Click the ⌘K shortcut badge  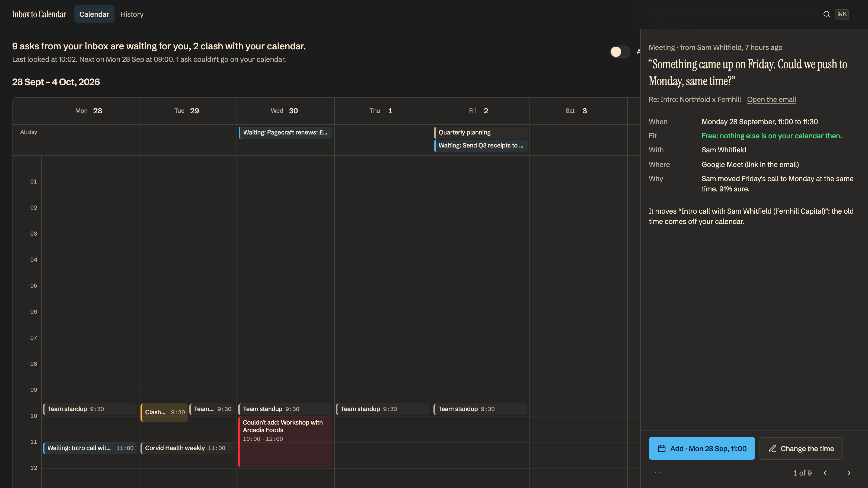pyautogui.click(x=842, y=14)
